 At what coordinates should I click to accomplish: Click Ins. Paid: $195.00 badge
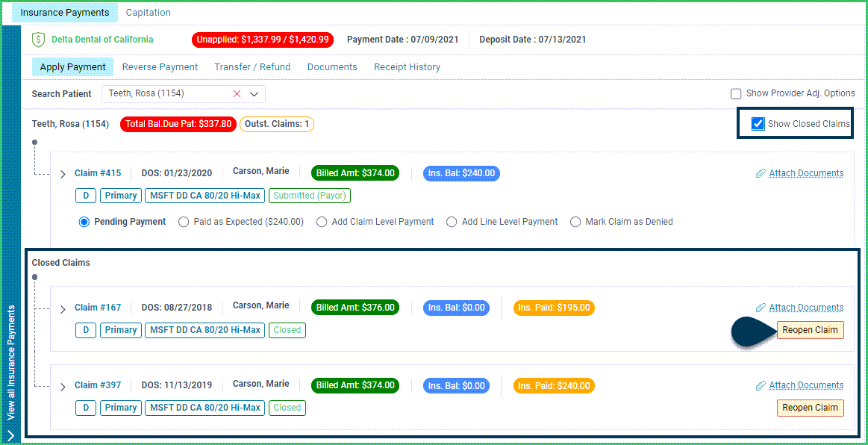point(554,307)
